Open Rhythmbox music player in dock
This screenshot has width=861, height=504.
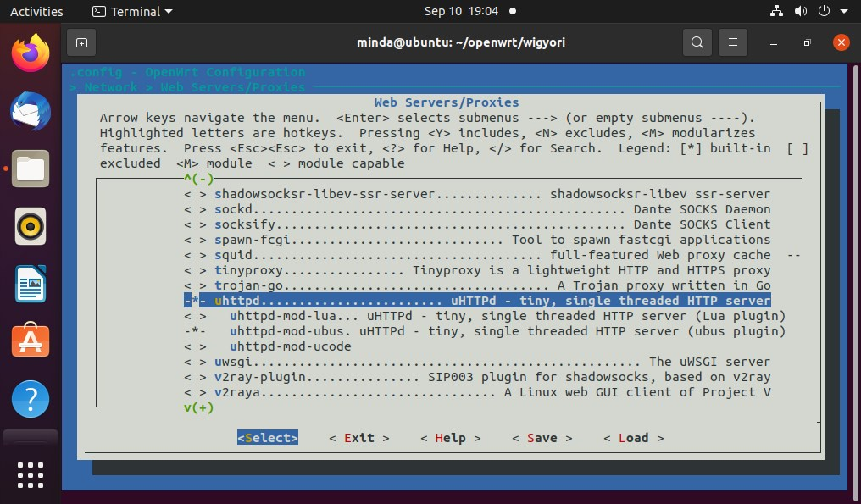coord(31,226)
